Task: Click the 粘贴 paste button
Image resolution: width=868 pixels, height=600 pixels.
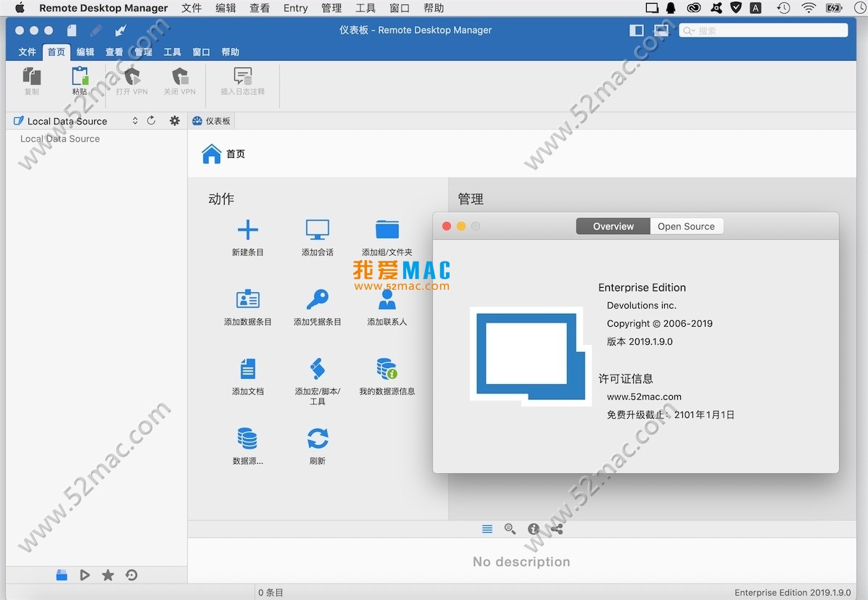Action: pyautogui.click(x=80, y=80)
